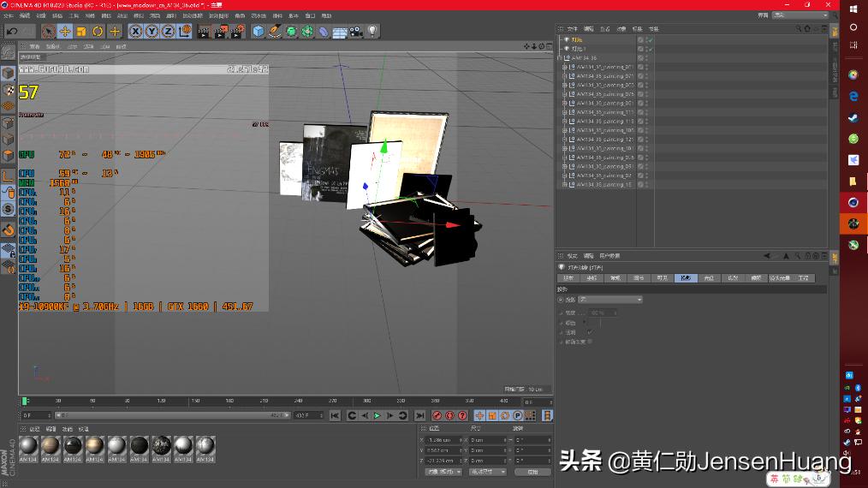This screenshot has width=868, height=488.
Task: Jump to the end of the animation
Action: (419, 416)
